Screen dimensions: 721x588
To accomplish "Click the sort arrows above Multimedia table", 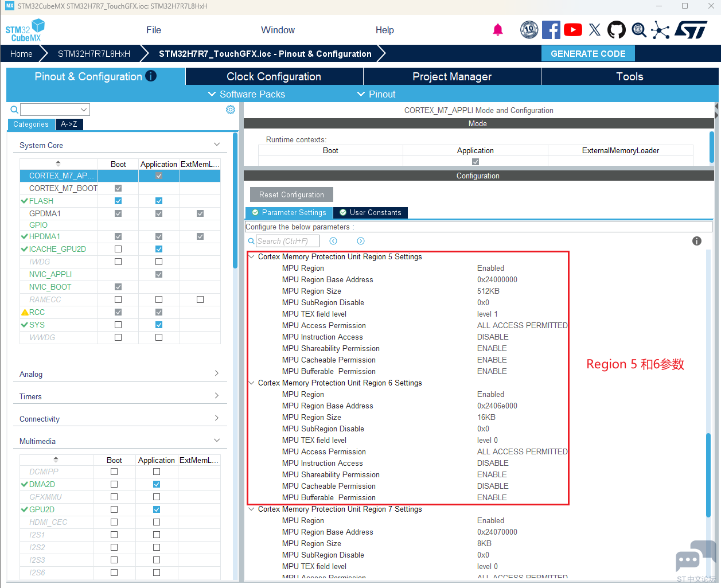I will [x=56, y=460].
